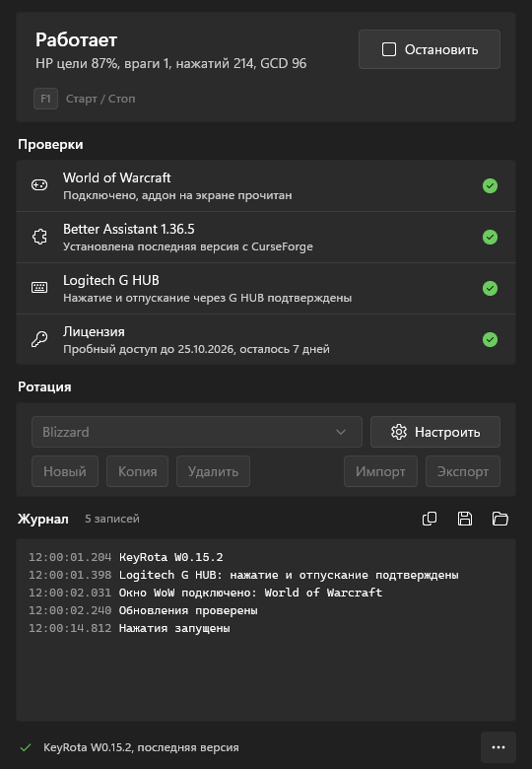Click the 'World of Warcraft' check title

[x=117, y=177]
